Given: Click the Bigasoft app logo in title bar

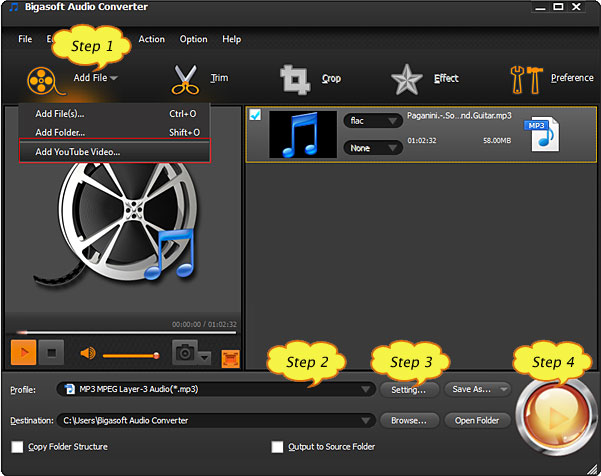Looking at the screenshot, I should click(x=13, y=7).
